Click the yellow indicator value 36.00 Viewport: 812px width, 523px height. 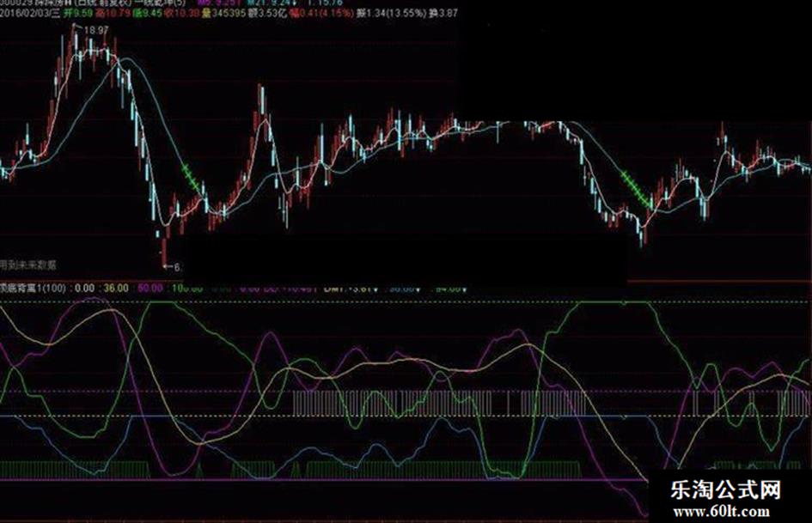tap(116, 288)
